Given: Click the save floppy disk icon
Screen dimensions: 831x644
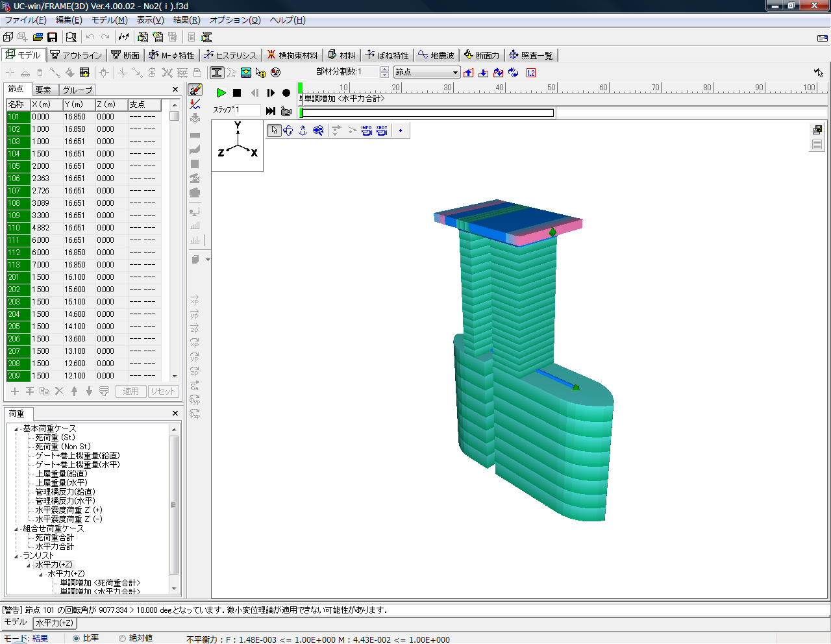Looking at the screenshot, I should coord(53,38).
